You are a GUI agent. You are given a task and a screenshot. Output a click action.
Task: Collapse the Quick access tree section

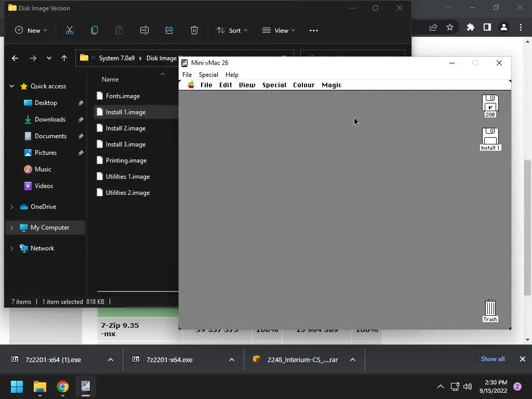coord(12,86)
